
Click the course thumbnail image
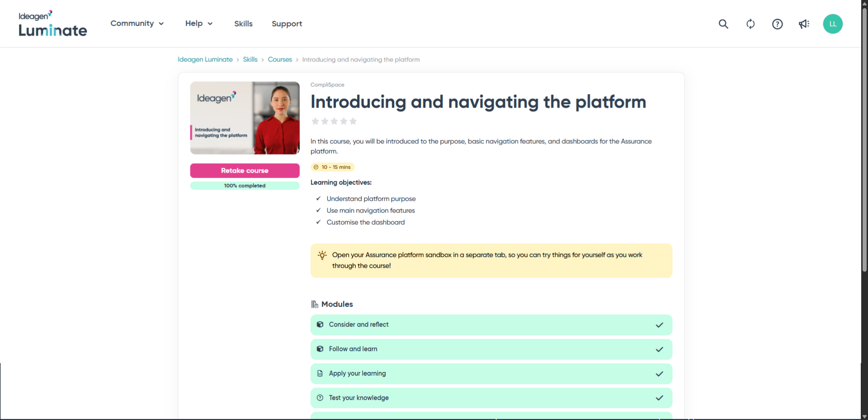245,118
